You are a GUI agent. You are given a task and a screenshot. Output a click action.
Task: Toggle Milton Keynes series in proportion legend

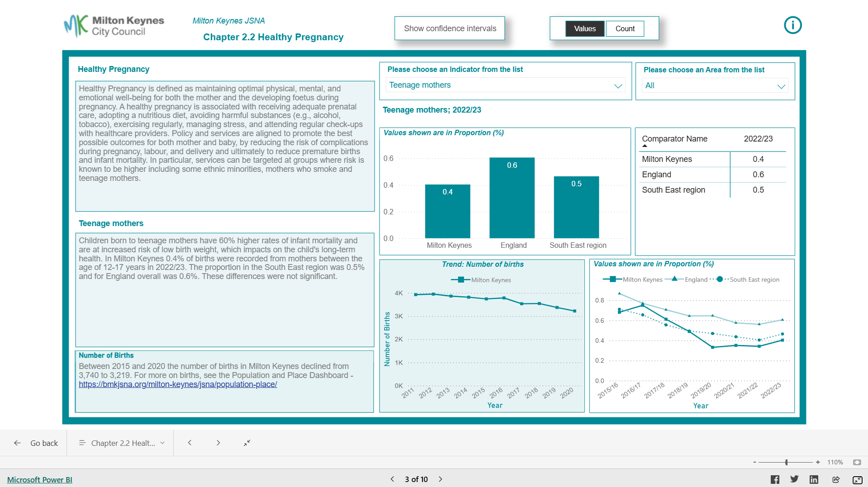pyautogui.click(x=632, y=279)
